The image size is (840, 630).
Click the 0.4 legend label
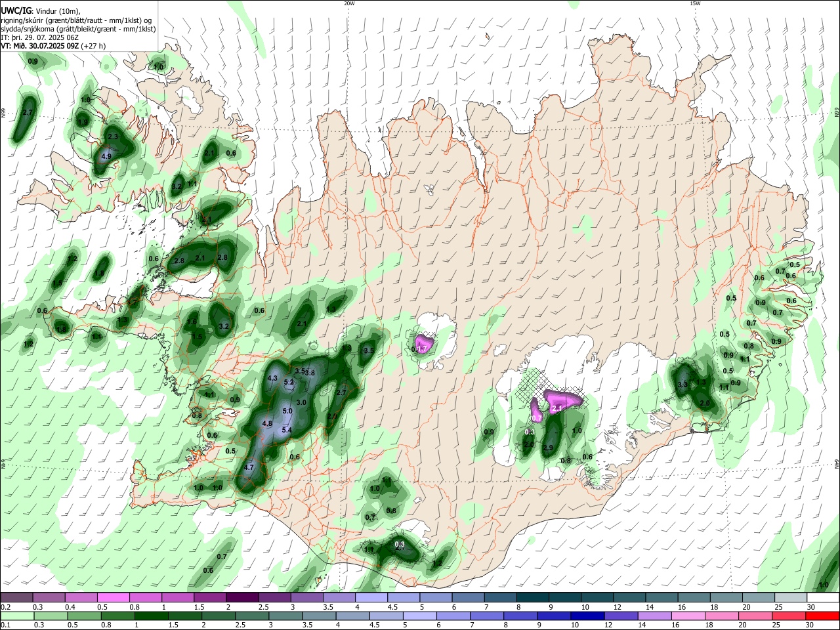point(70,607)
